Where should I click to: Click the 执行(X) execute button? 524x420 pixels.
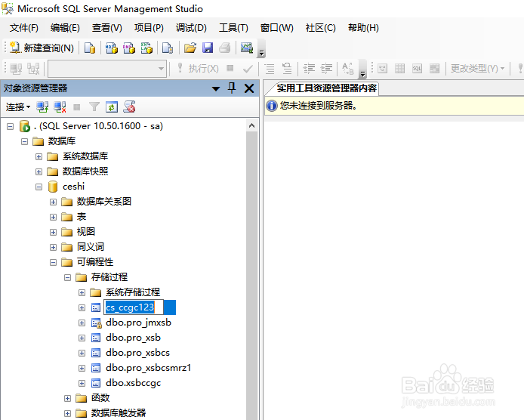[198, 69]
